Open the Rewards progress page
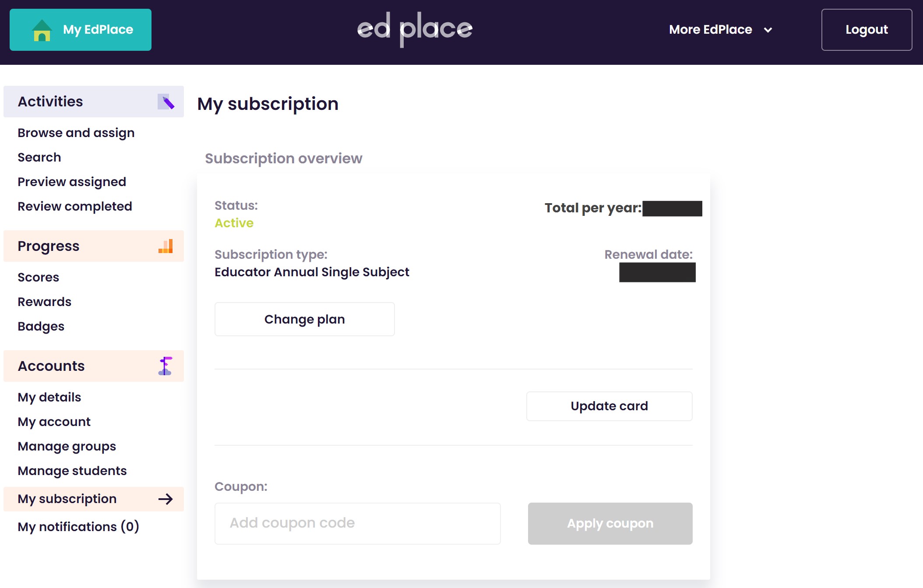This screenshot has width=923, height=588. [45, 302]
